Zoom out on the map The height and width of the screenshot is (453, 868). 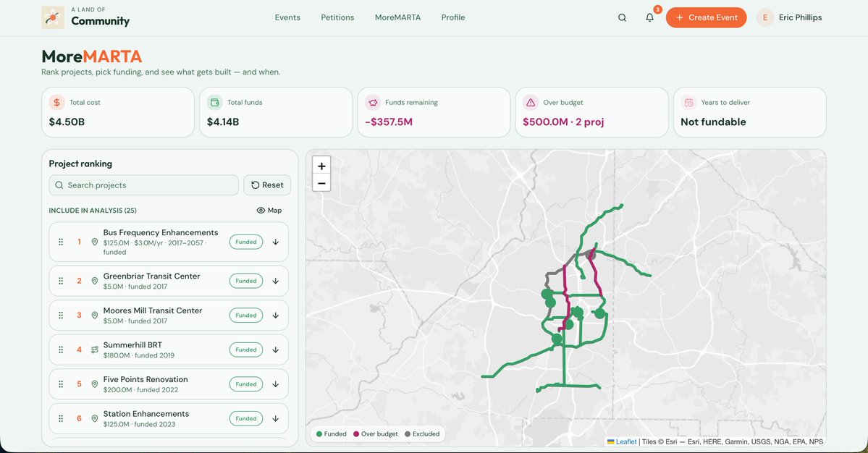[x=321, y=183]
